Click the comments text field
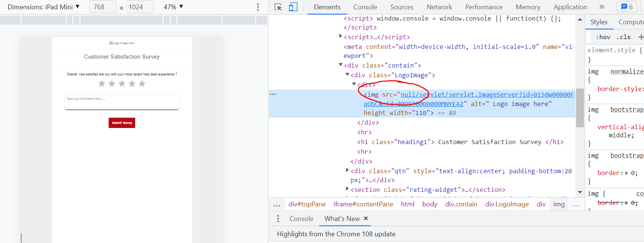Screen dimensions: 644x243 [122, 102]
